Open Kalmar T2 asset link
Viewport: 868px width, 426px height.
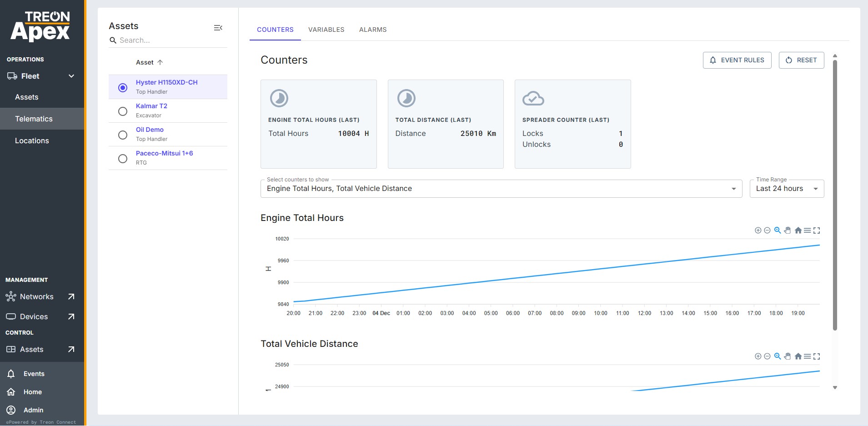(151, 106)
